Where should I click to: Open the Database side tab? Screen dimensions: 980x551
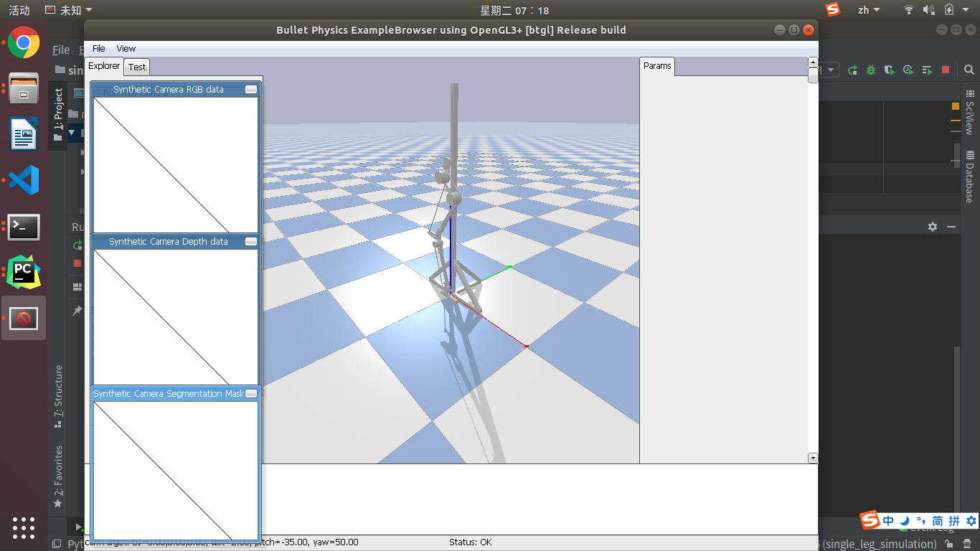click(x=970, y=176)
